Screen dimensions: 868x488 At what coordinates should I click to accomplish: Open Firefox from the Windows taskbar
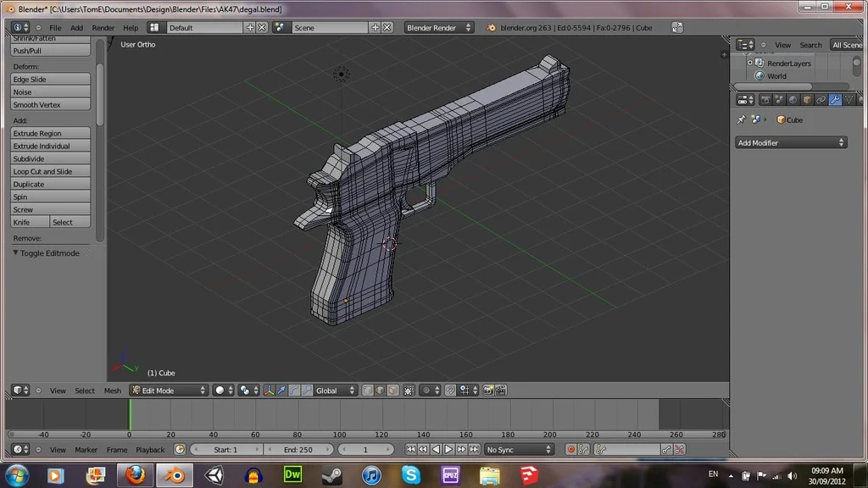pyautogui.click(x=135, y=474)
